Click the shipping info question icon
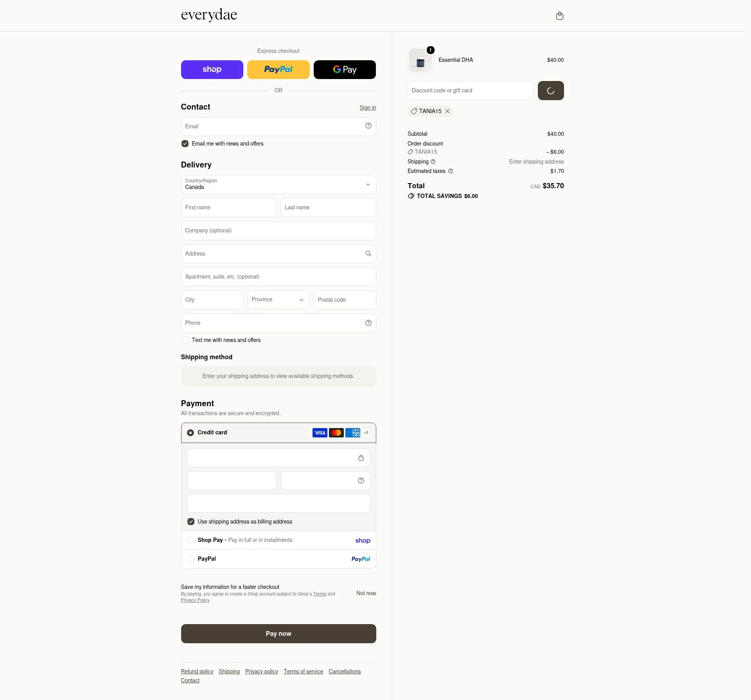The height and width of the screenshot is (700, 751). [x=433, y=162]
